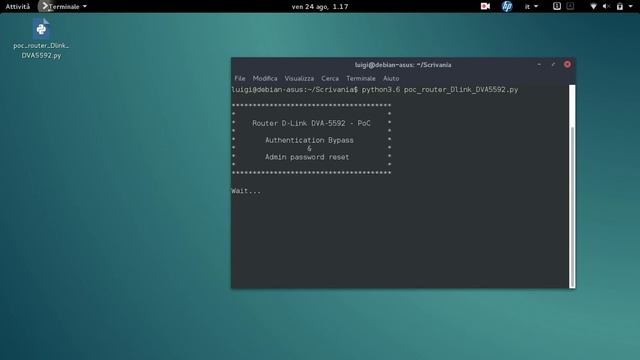Open the Terminale menu in menu bar
The height and width of the screenshot is (360, 640).
click(x=361, y=78)
